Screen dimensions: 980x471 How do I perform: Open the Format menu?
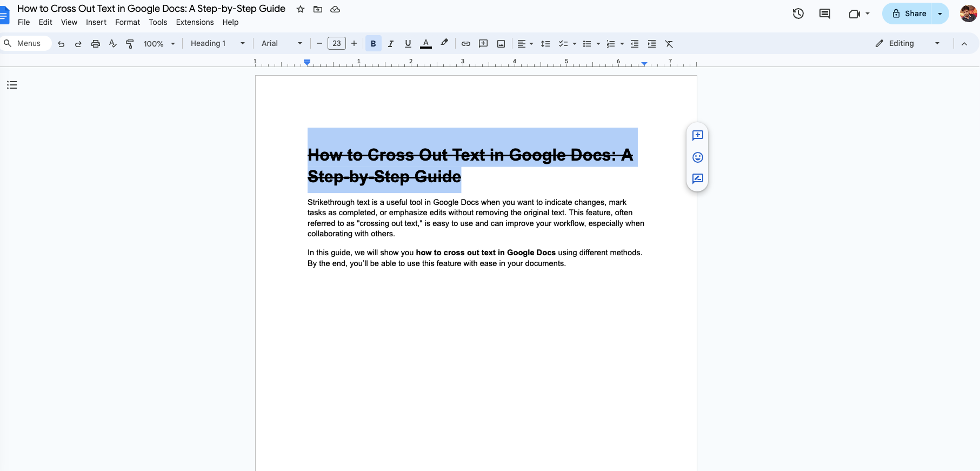128,22
